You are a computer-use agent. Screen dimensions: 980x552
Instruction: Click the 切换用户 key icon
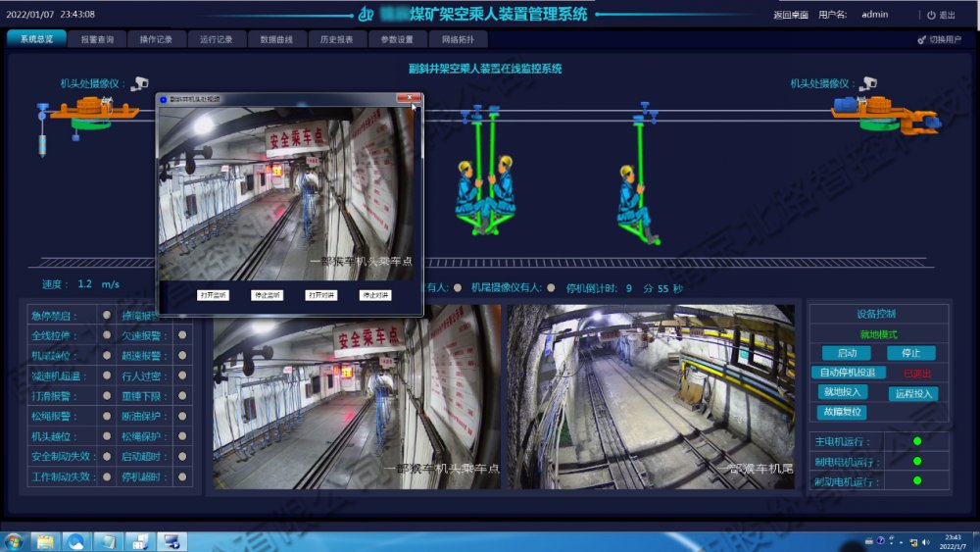pyautogui.click(x=921, y=40)
